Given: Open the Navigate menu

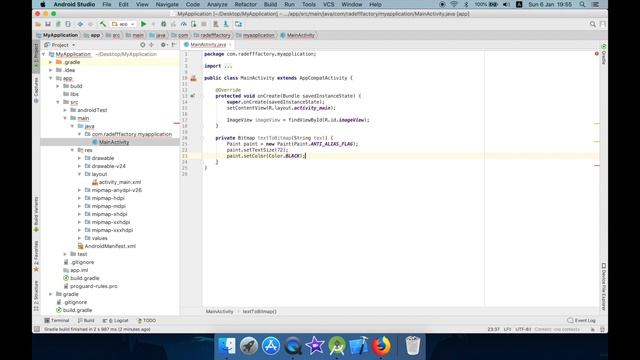Looking at the screenshot, I should point(167,4).
